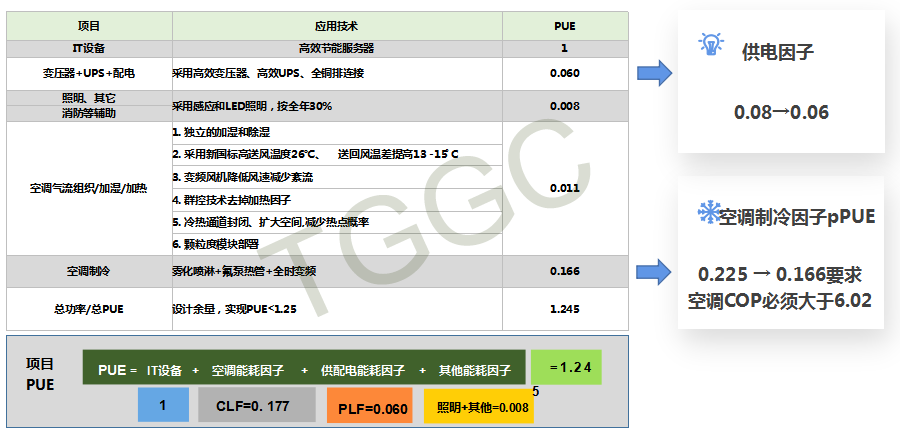Viewport: 900px width, 443px height.
Task: Click 供配电能耗因子 in the formula bar
Action: pyautogui.click(x=363, y=370)
